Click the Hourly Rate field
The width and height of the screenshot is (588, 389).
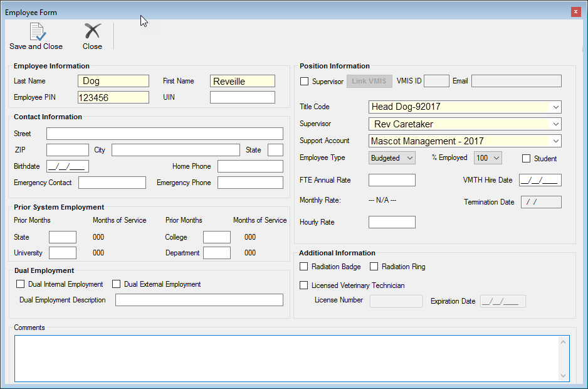[392, 222]
